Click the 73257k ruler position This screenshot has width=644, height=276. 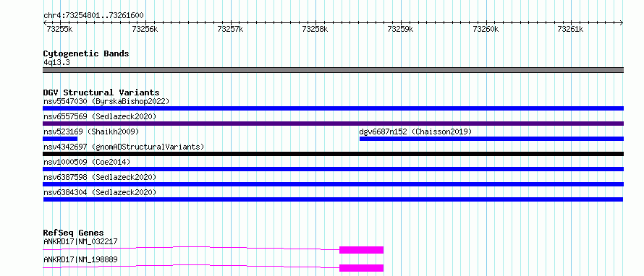(230, 29)
